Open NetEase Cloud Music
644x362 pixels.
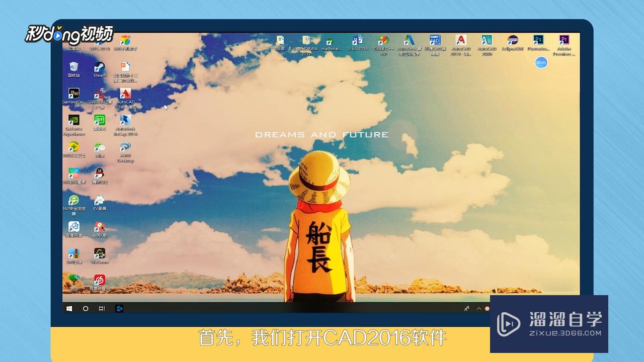tap(99, 281)
